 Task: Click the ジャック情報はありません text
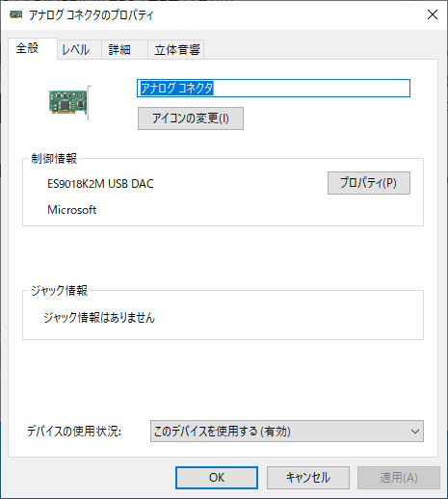click(99, 318)
